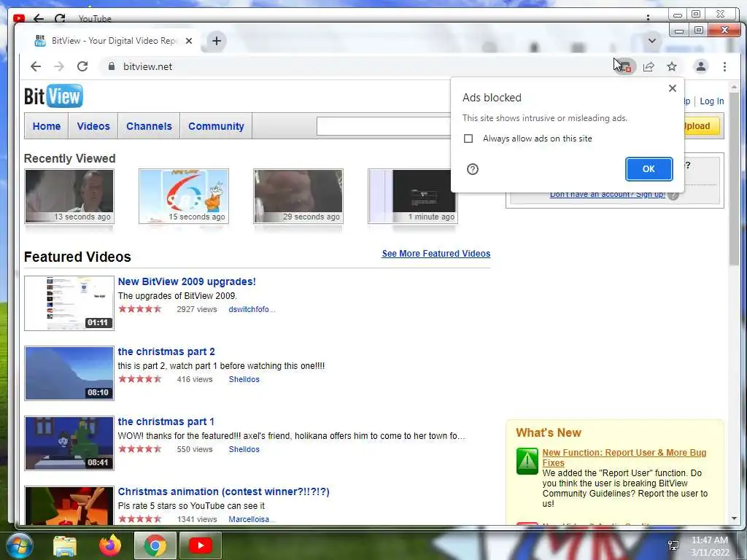Click the ads blocked icon in address bar
This screenshot has height=560, width=747.
click(x=624, y=66)
